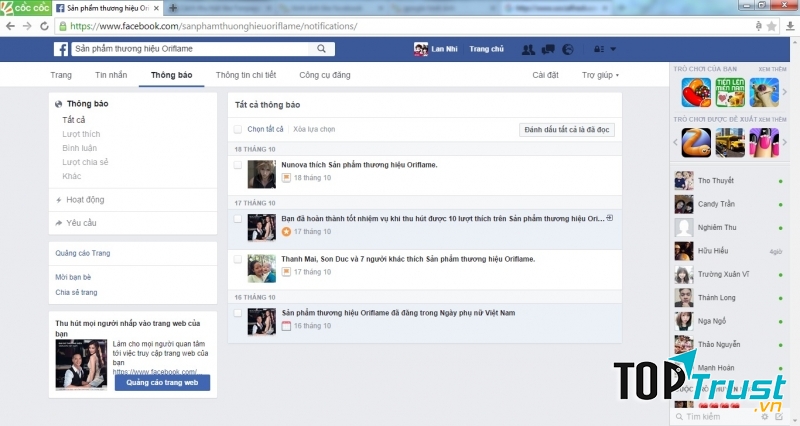The height and width of the screenshot is (426, 800).
Task: Tick the Chọn tất cả checkbox
Action: click(238, 129)
